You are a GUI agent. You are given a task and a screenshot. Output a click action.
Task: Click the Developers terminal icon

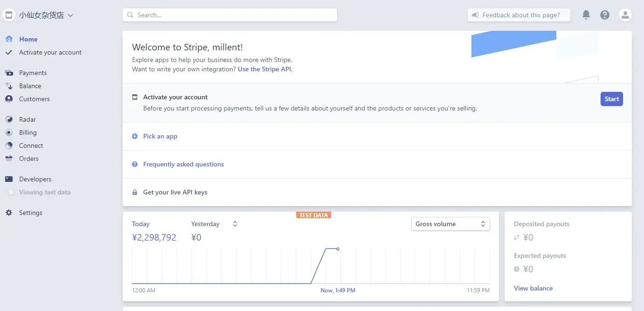(9, 179)
